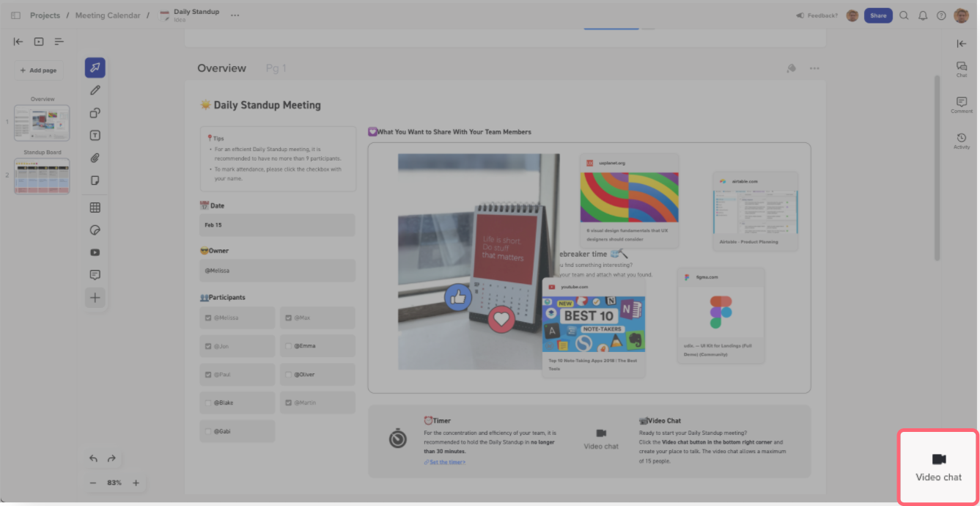Click the Share button
Screen dimensions: 980x506
[x=877, y=15]
